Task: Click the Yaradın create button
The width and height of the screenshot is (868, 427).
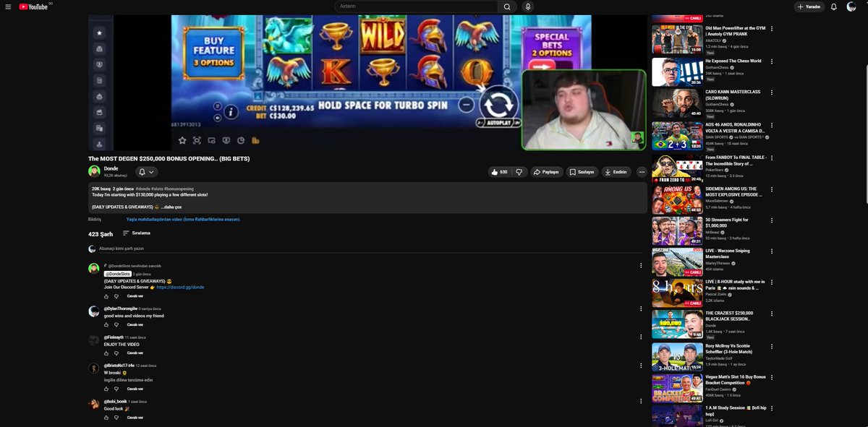Action: point(809,7)
